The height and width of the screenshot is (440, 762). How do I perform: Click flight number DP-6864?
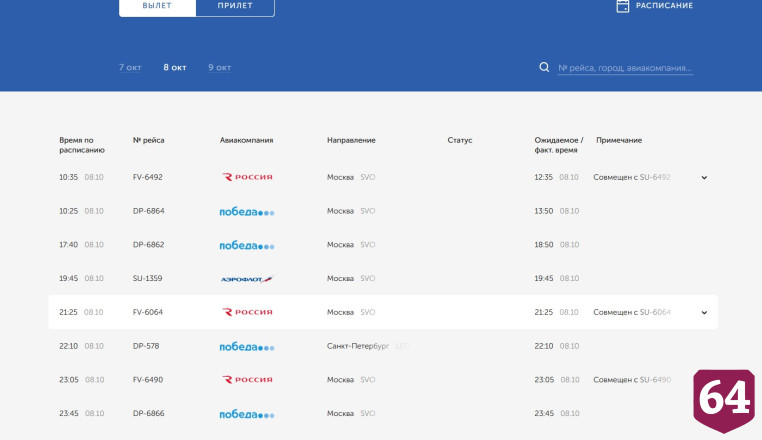(x=149, y=211)
